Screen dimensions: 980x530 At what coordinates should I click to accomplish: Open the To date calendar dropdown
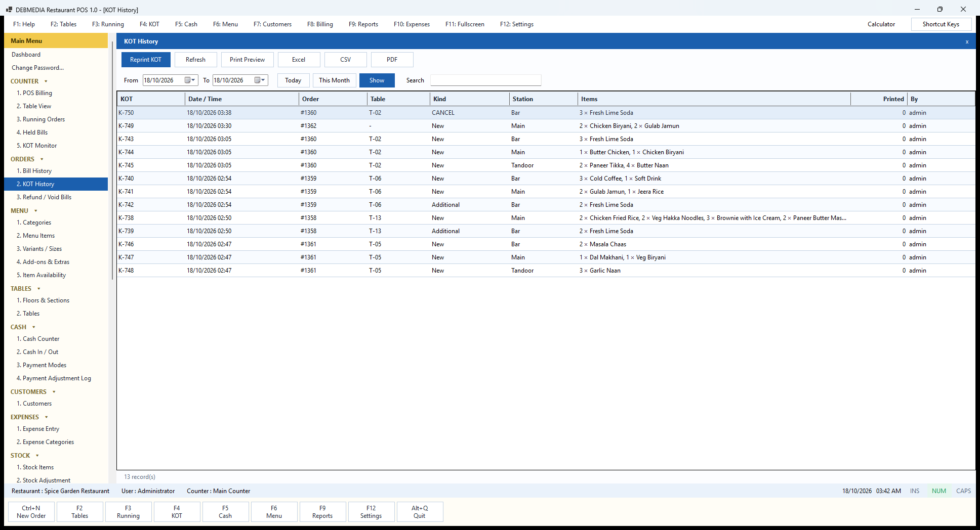[260, 80]
